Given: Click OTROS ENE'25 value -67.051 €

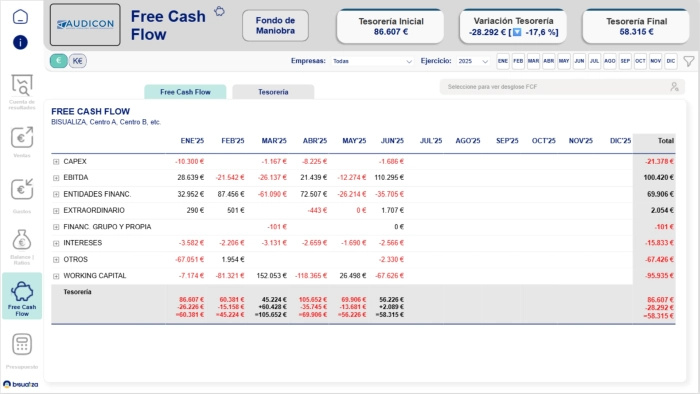Looking at the screenshot, I should pos(189,260).
